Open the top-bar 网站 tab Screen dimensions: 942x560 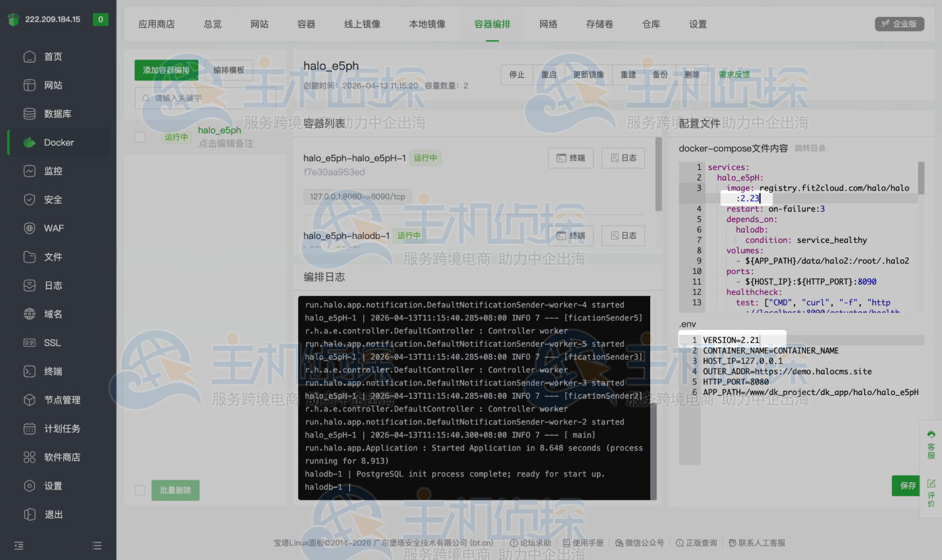click(x=260, y=24)
